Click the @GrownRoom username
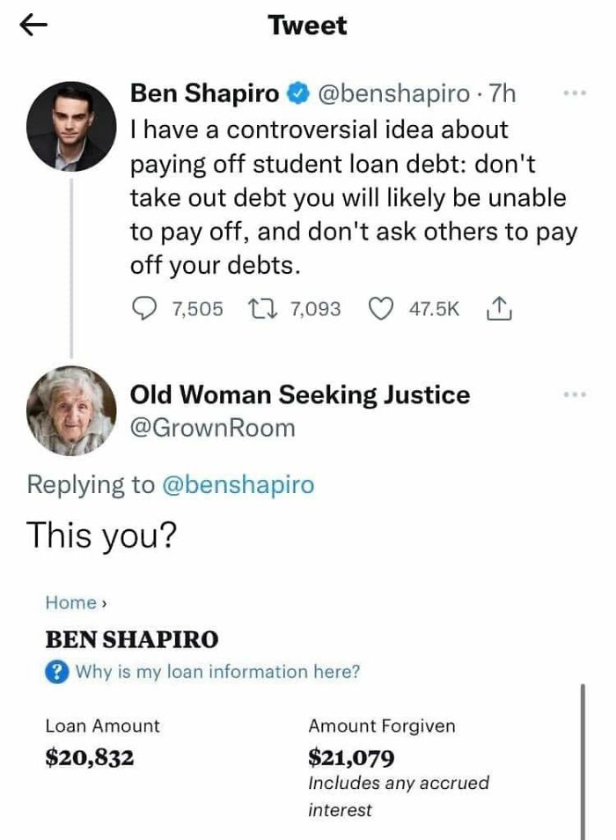The image size is (616, 840). pyautogui.click(x=212, y=429)
